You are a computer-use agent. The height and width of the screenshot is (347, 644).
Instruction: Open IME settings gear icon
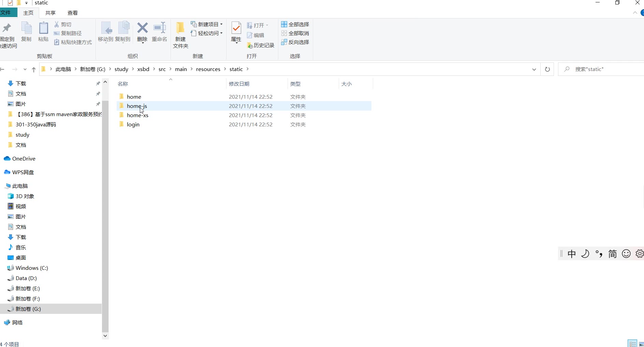(640, 253)
